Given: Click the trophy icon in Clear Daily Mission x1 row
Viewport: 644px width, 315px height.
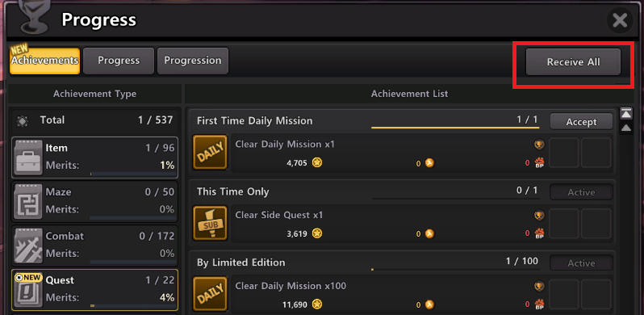Looking at the screenshot, I should pos(539,145).
